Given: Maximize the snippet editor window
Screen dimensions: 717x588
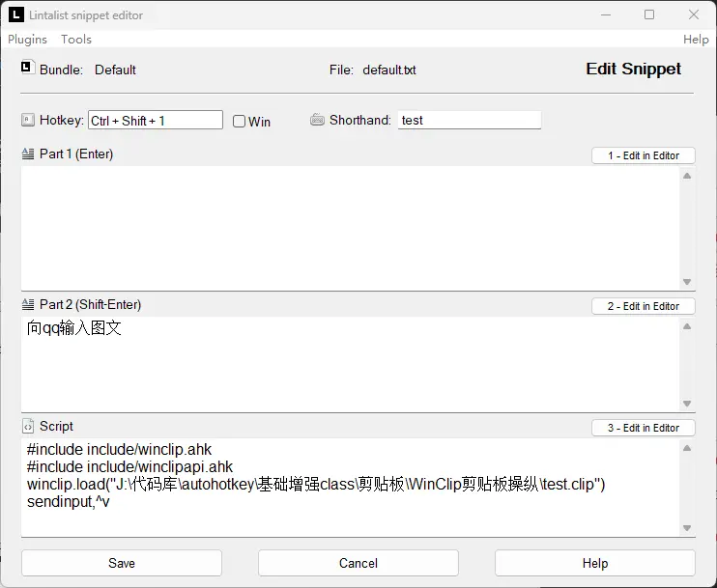Looking at the screenshot, I should pos(649,14).
